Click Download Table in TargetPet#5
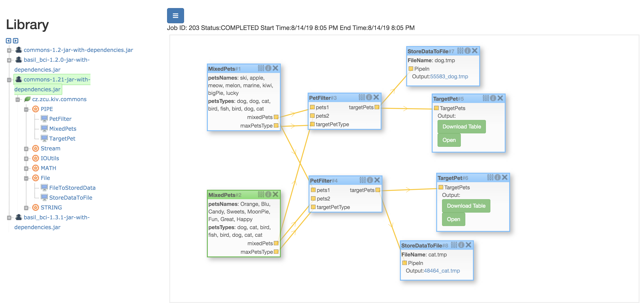This screenshot has width=644, height=303. click(461, 127)
